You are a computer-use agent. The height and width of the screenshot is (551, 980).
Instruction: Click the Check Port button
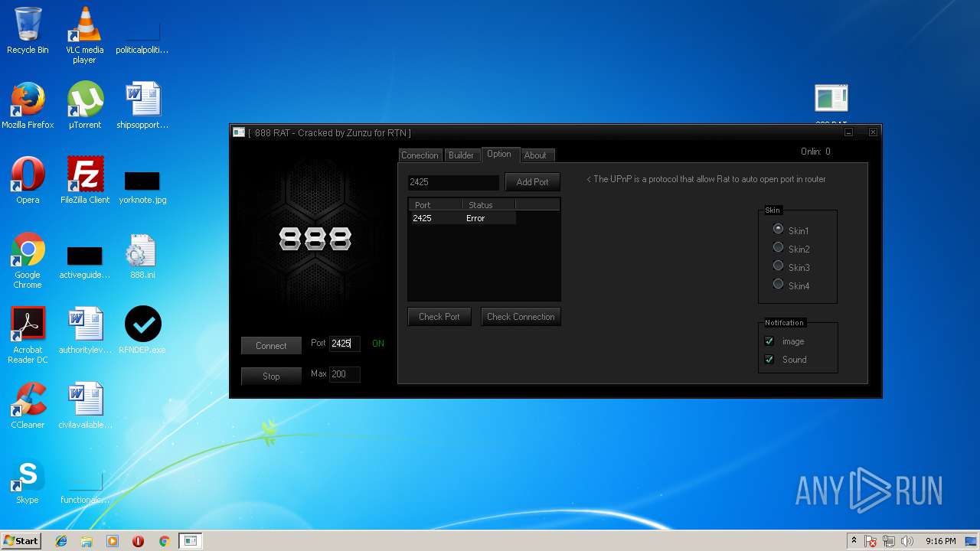click(439, 317)
